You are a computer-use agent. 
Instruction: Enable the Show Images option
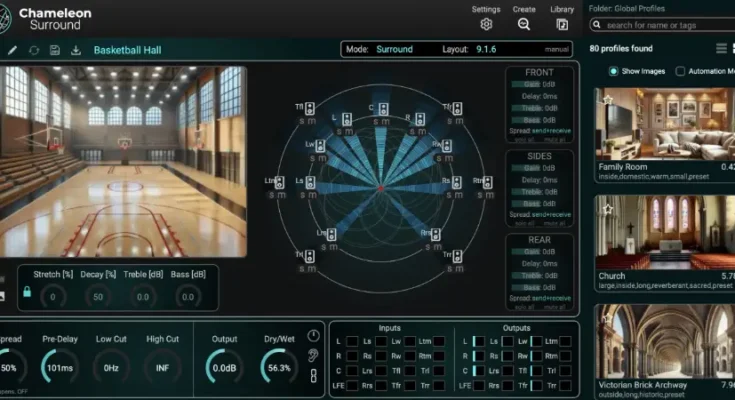click(x=614, y=71)
